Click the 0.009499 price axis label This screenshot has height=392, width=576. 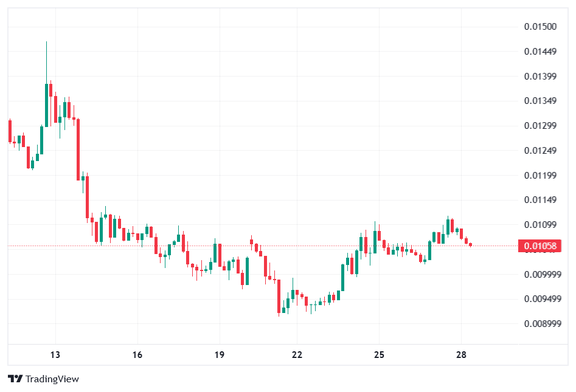click(543, 298)
